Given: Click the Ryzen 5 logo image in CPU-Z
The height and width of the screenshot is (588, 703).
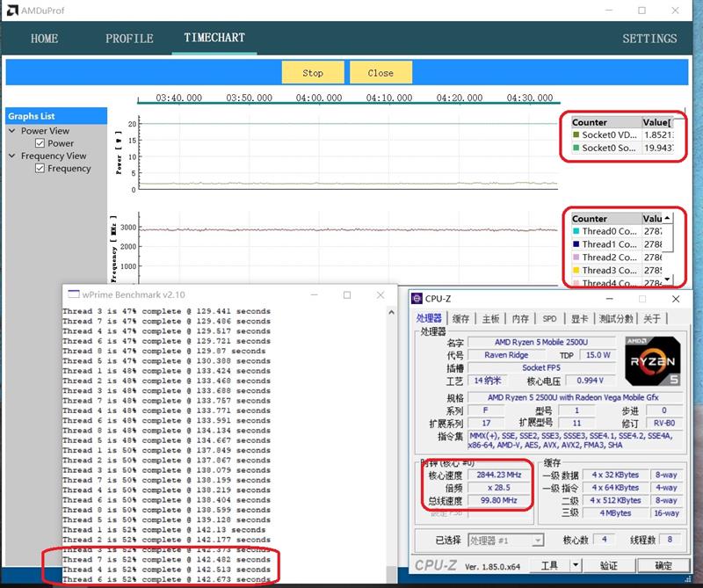Looking at the screenshot, I should pyautogui.click(x=653, y=361).
